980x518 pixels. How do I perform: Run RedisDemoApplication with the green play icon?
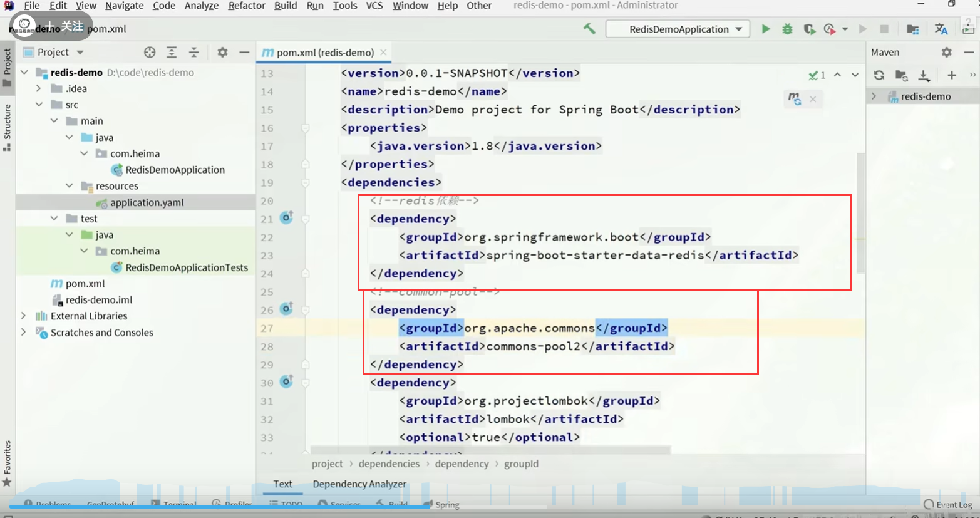tap(765, 29)
